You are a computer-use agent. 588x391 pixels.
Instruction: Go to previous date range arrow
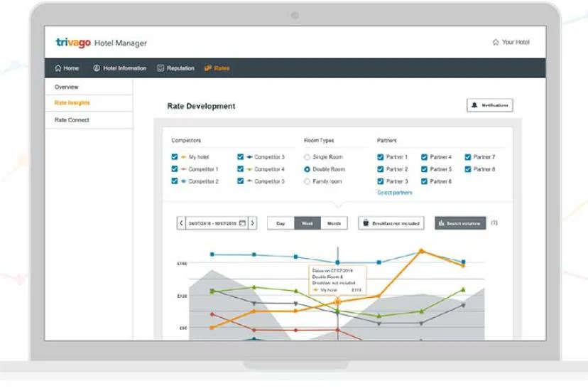[181, 223]
